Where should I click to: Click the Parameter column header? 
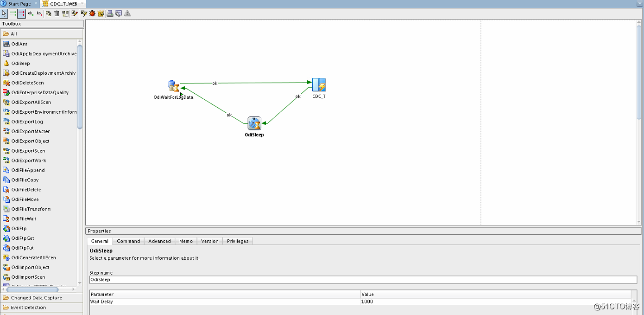(225, 294)
